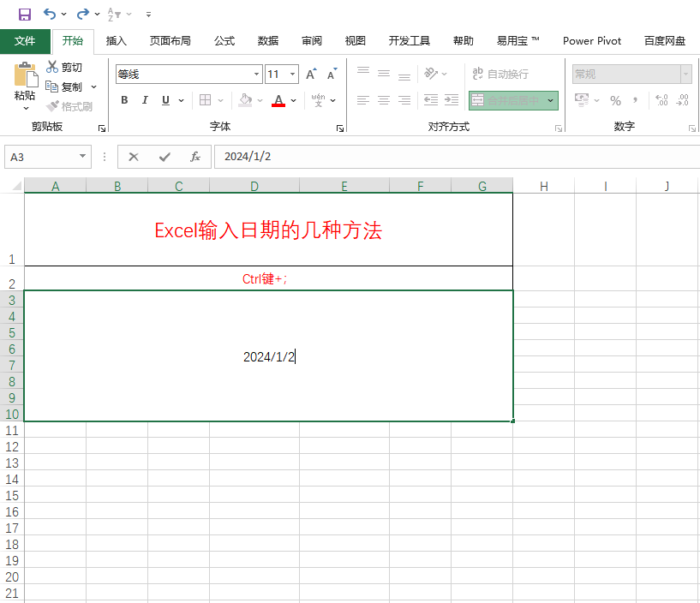Open font color palette dropdown arrow
Image resolution: width=700 pixels, height=603 pixels.
[293, 101]
